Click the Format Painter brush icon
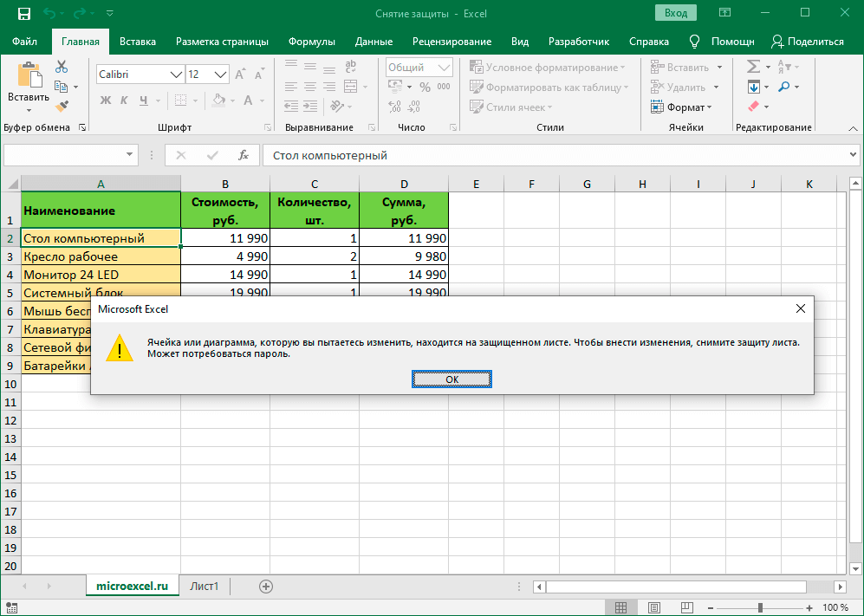The height and width of the screenshot is (616, 864). pyautogui.click(x=62, y=107)
